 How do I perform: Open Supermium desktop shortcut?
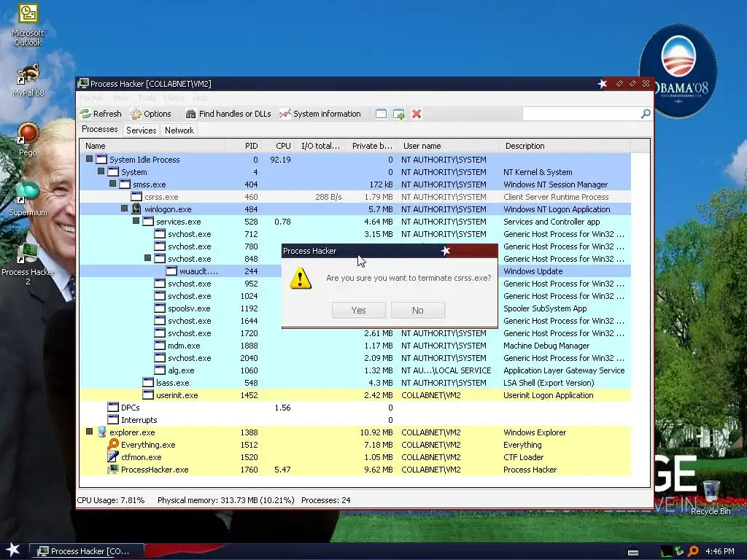(28, 199)
